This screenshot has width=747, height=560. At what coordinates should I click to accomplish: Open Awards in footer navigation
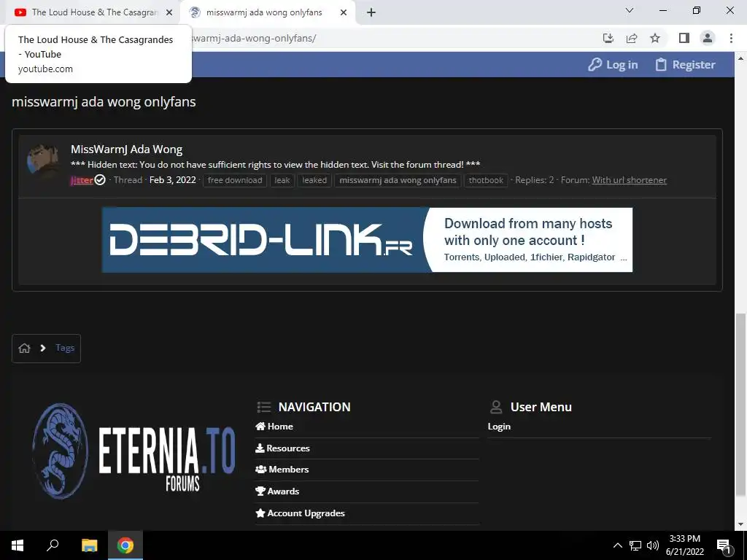(x=277, y=491)
